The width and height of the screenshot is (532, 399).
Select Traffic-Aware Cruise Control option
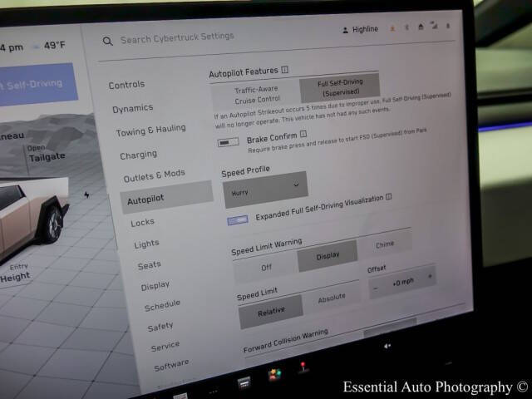coord(255,93)
